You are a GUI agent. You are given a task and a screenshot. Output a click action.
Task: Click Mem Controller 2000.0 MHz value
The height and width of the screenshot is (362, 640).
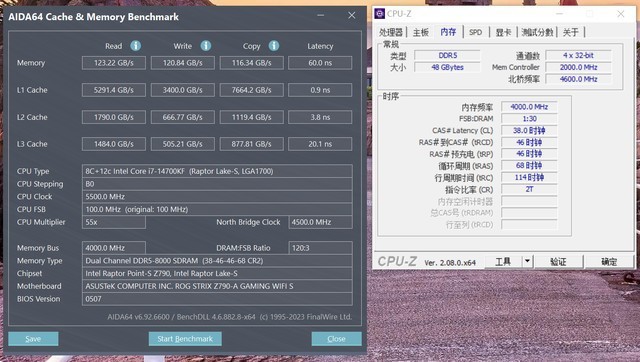(x=578, y=67)
